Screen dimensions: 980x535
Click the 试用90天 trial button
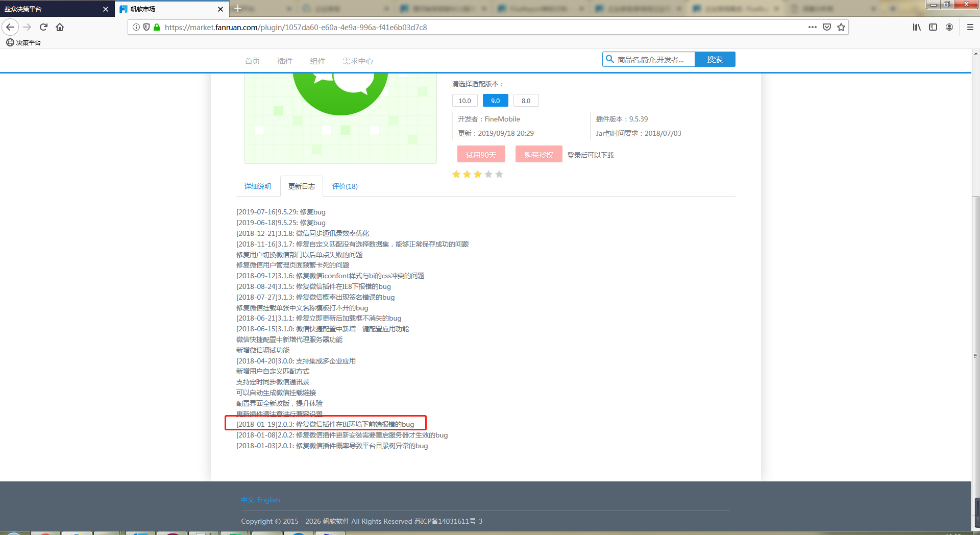tap(481, 154)
